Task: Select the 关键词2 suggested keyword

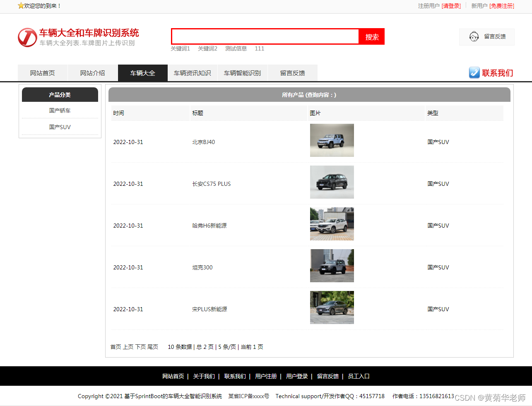Action: point(207,48)
